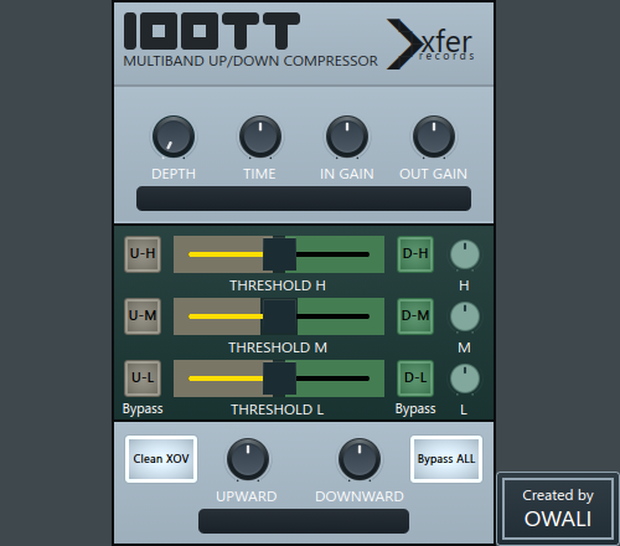Click the DOWNWARD knob

click(x=359, y=459)
